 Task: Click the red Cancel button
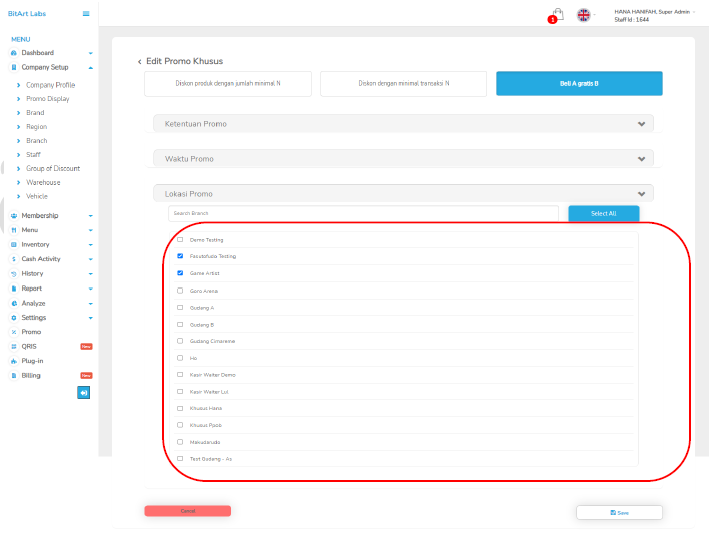[187, 511]
